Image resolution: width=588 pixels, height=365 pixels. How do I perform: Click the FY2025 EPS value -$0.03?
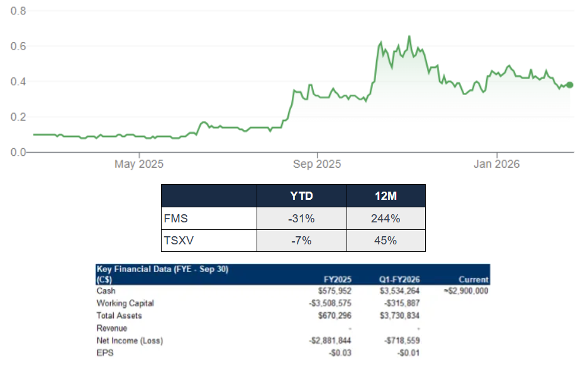[x=341, y=352]
